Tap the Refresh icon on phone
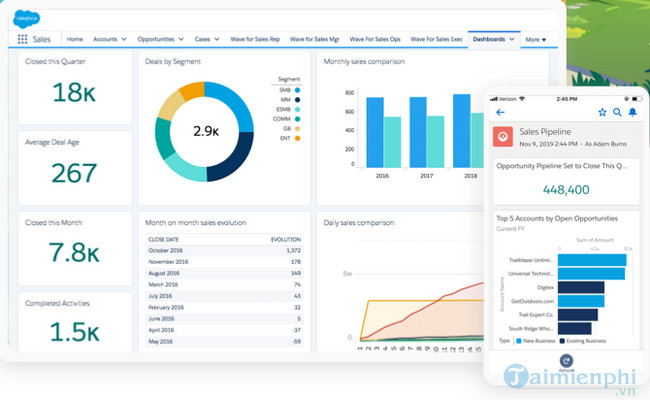 [x=567, y=364]
